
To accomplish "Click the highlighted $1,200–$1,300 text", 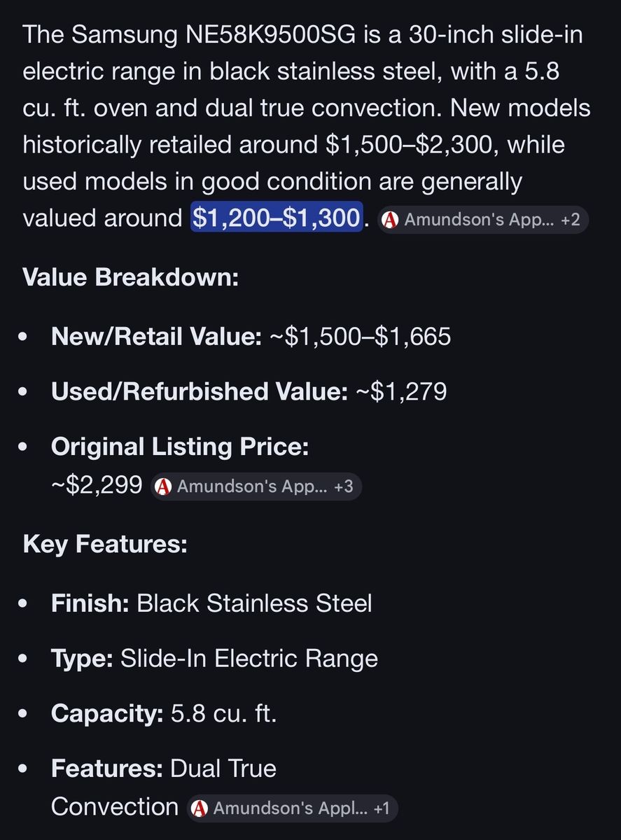I will [x=277, y=218].
